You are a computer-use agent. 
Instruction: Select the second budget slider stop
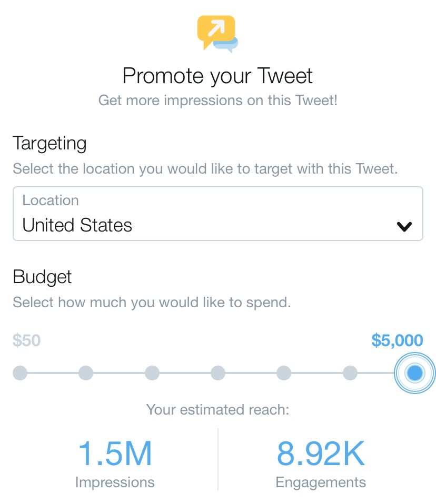click(x=86, y=373)
